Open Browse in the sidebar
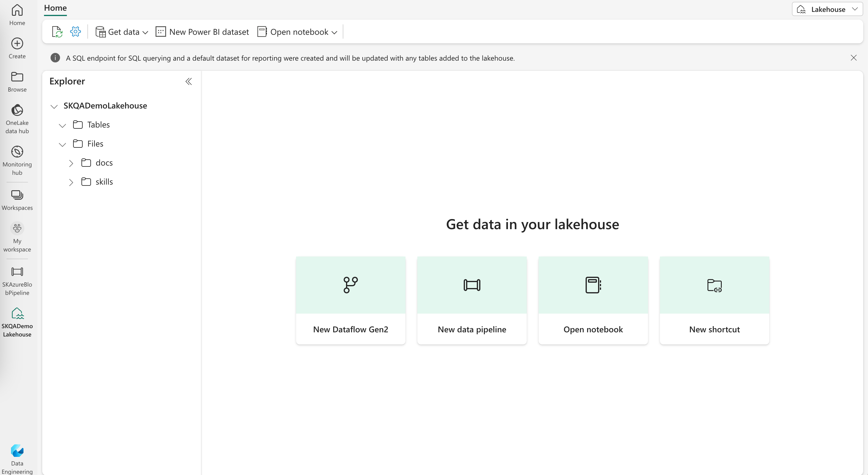The height and width of the screenshot is (475, 868). (x=17, y=82)
